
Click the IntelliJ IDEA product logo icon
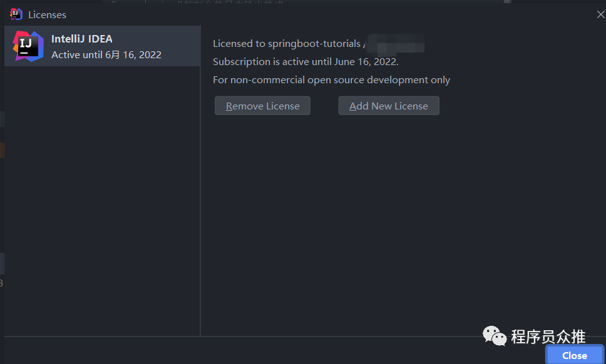click(28, 46)
